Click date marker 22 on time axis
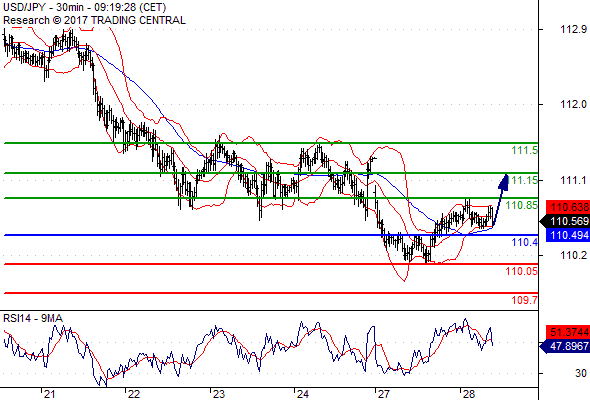This screenshot has height=400, width=590. (134, 394)
